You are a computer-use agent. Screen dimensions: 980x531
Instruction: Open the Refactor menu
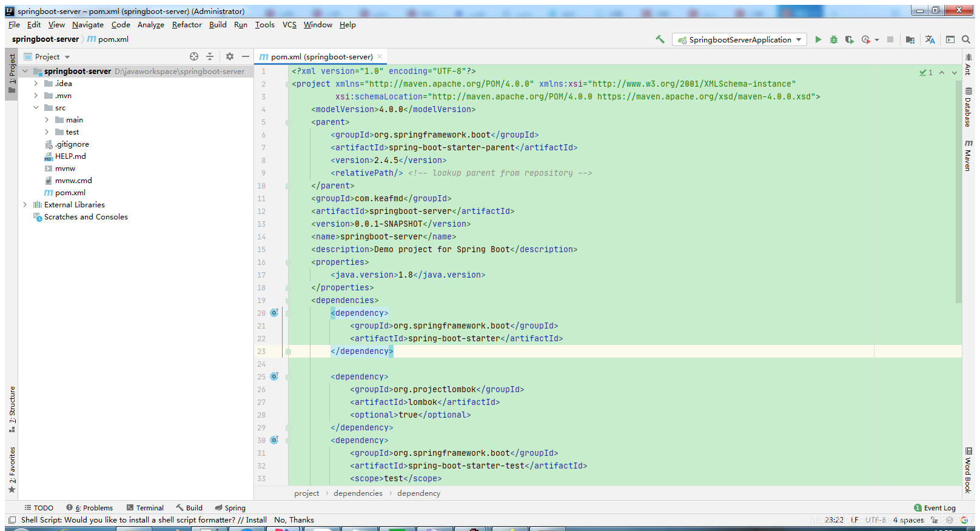click(187, 25)
